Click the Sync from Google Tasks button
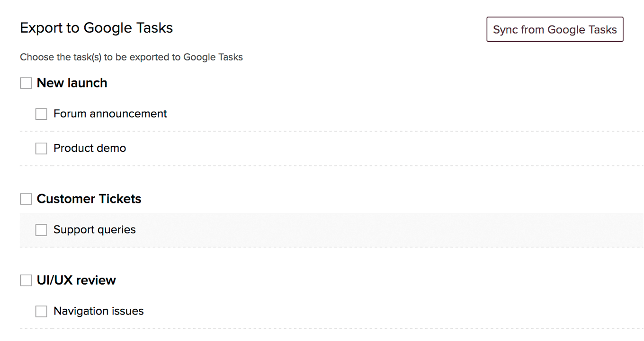This screenshot has height=341, width=644. 555,29
